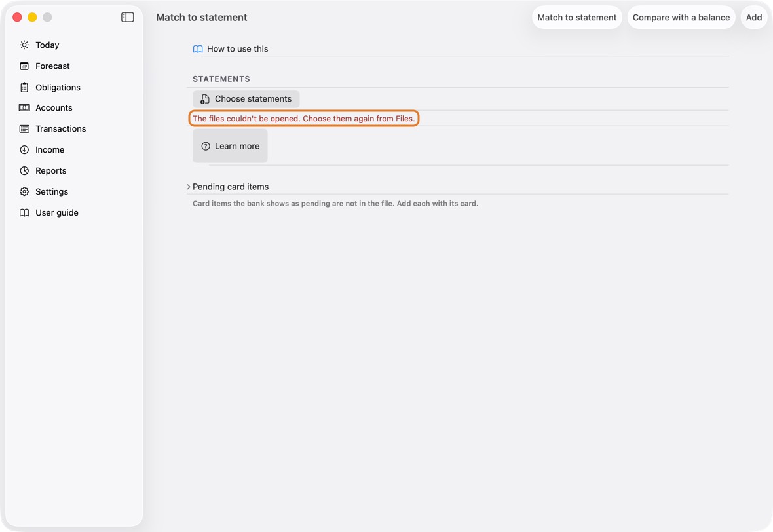Click the Forecast calendar icon
Image resolution: width=773 pixels, height=532 pixels.
24,66
